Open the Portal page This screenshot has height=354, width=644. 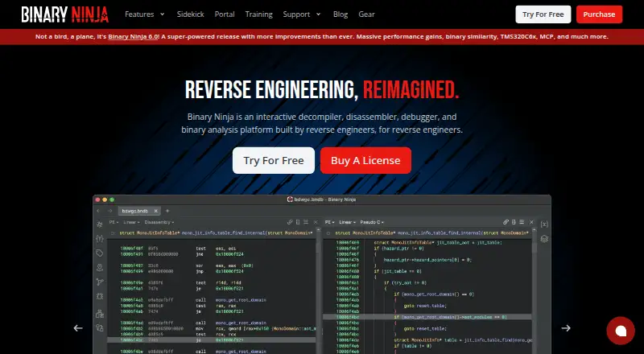[x=225, y=14]
